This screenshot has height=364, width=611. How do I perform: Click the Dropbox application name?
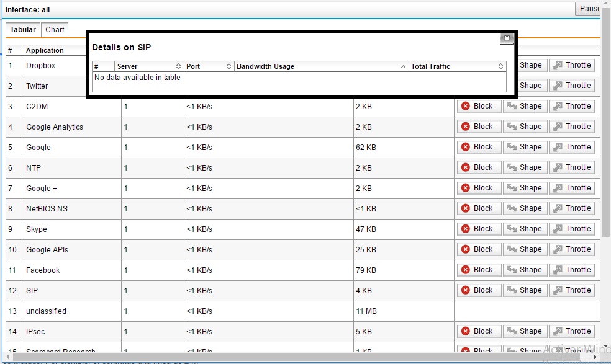click(x=40, y=65)
